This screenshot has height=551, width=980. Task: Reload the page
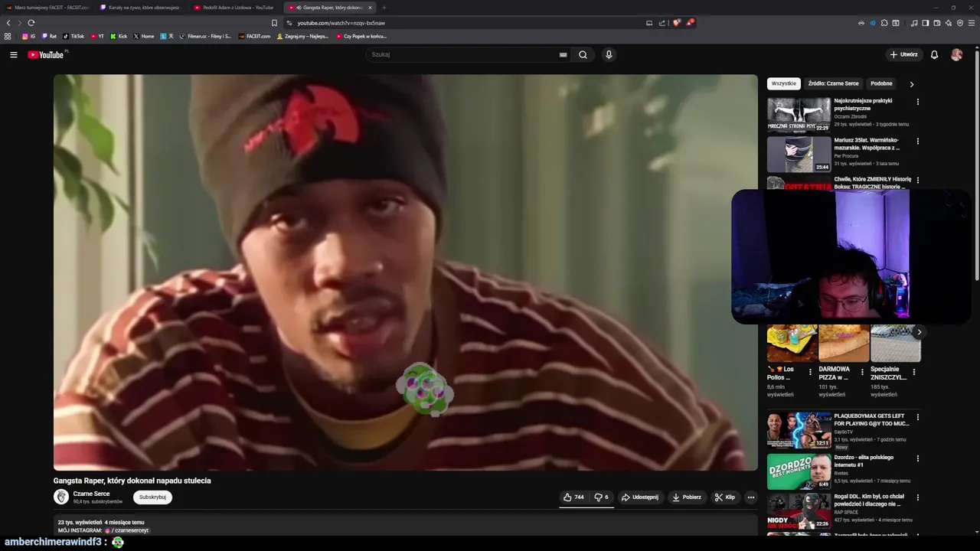(31, 23)
